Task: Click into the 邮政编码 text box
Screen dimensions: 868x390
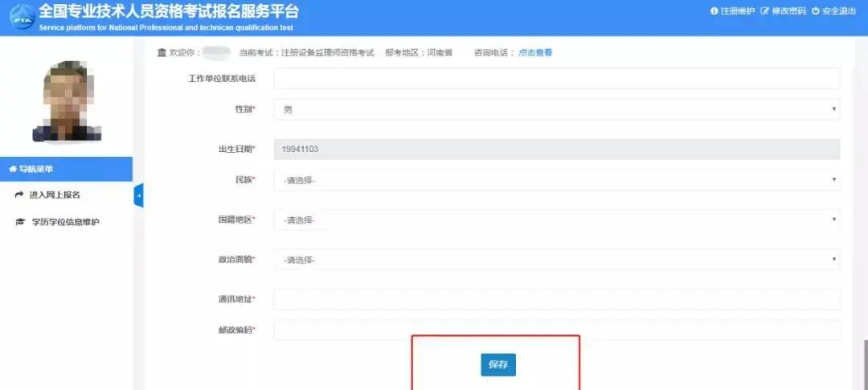Action: click(556, 330)
